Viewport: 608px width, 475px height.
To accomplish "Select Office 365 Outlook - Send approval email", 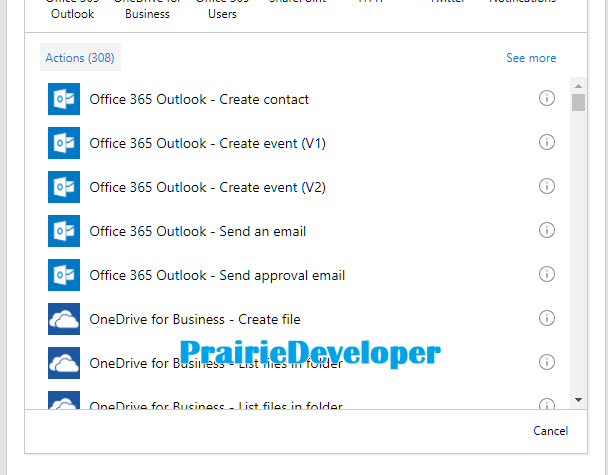I will 217,275.
